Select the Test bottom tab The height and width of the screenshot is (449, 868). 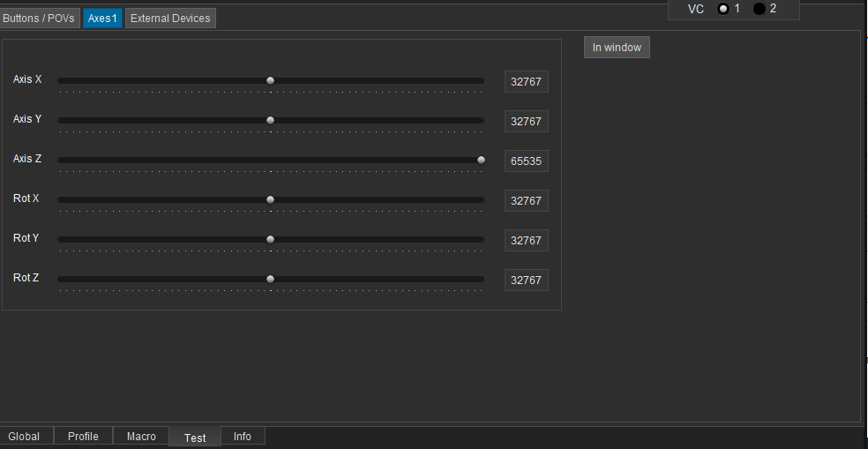195,438
